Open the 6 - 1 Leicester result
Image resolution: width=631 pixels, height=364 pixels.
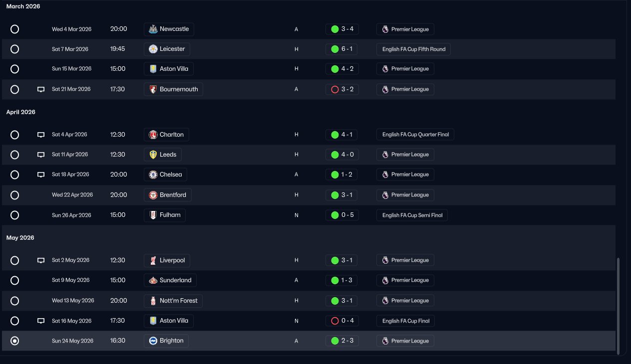click(x=342, y=49)
